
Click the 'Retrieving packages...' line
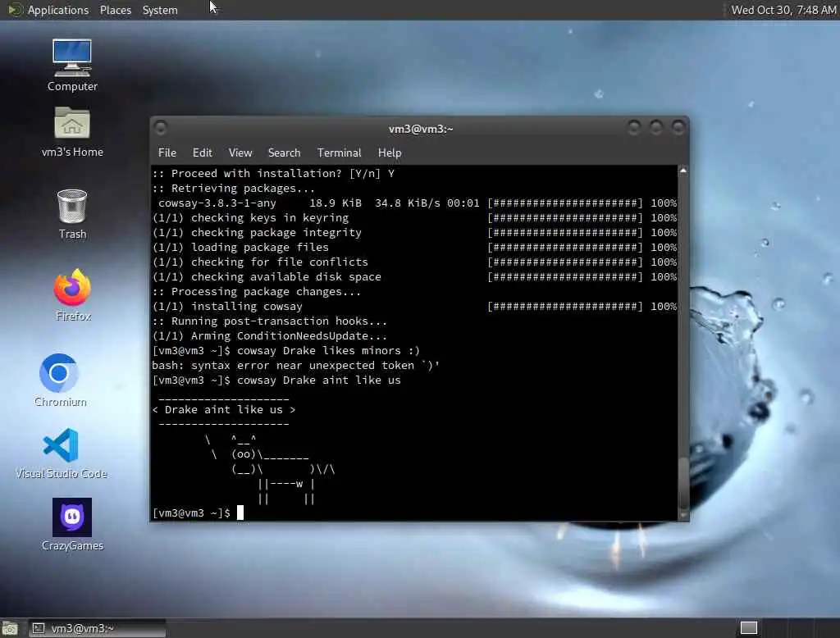[x=234, y=189]
